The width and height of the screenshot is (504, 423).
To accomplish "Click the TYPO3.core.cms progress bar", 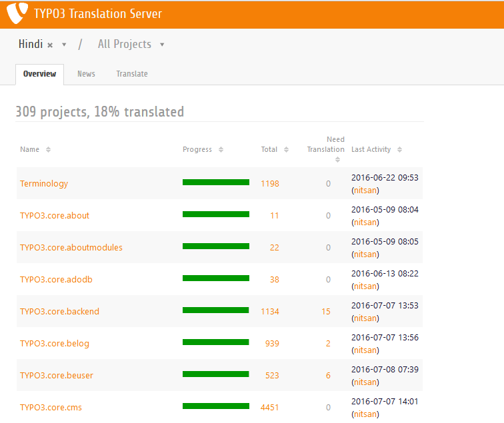I will pyautogui.click(x=216, y=406).
